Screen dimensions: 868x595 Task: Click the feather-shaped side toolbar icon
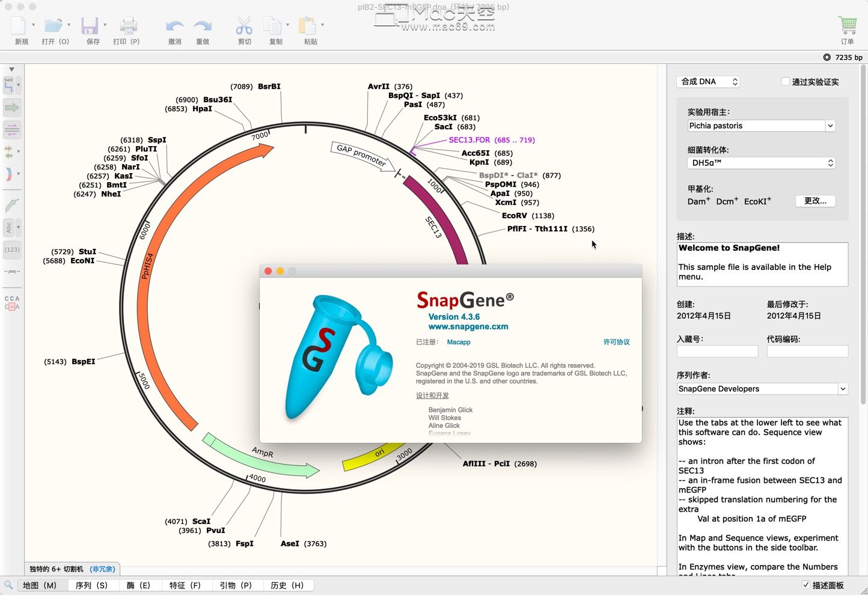[11, 206]
